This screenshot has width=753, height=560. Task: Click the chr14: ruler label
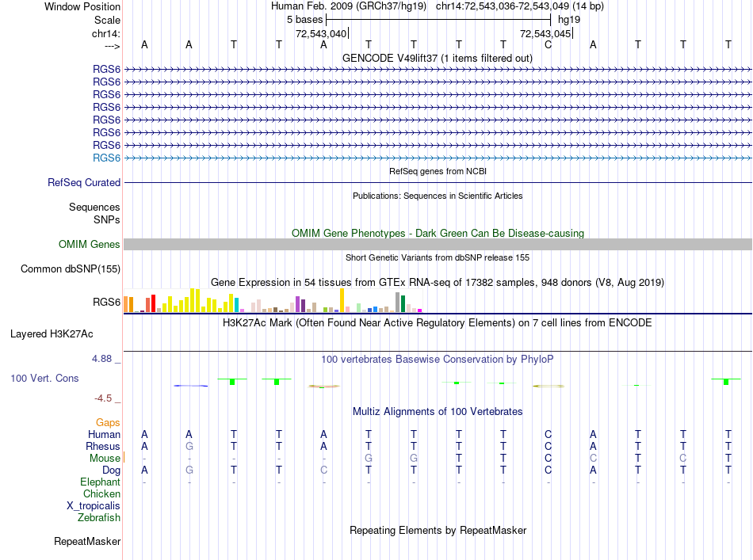(x=106, y=33)
